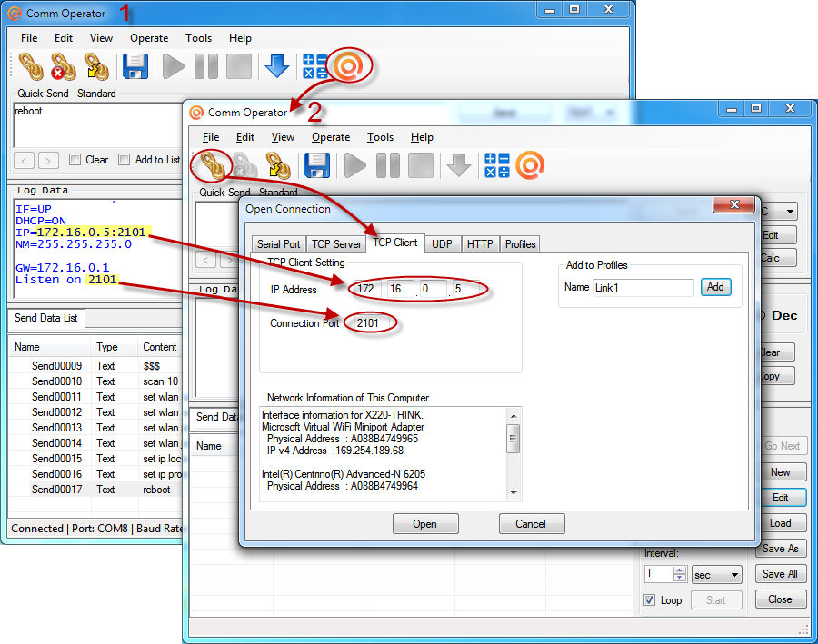Click the calculator icon in window 2 toolbar
The width and height of the screenshot is (818, 644).
[496, 165]
